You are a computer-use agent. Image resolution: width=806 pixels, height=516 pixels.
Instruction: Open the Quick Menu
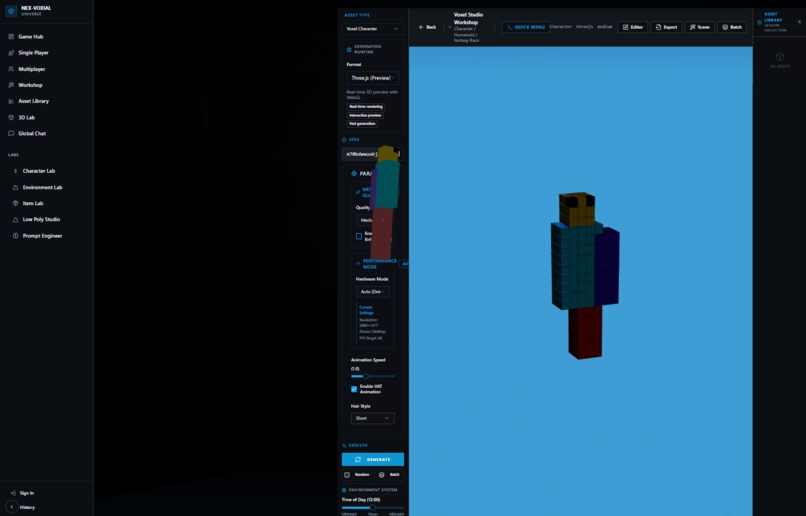(x=525, y=27)
